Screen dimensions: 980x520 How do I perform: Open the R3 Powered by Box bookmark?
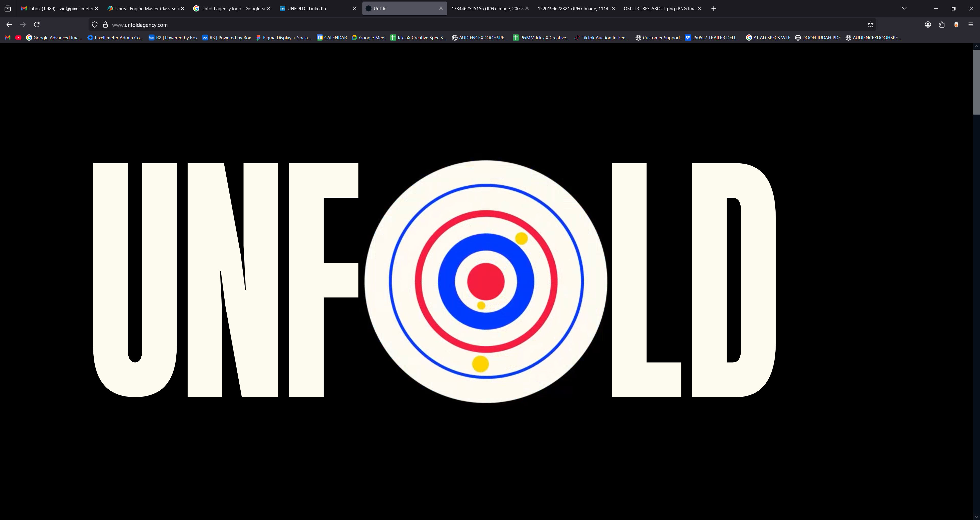pos(227,38)
